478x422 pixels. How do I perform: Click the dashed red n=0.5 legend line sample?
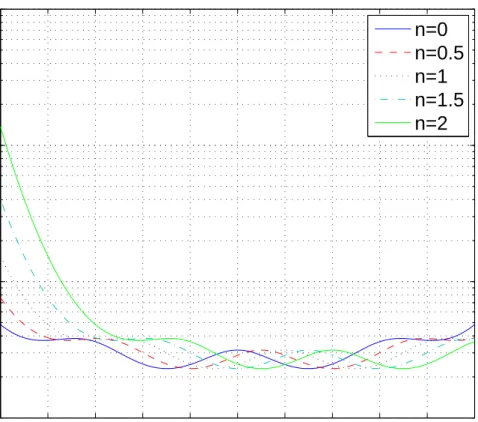click(392, 52)
